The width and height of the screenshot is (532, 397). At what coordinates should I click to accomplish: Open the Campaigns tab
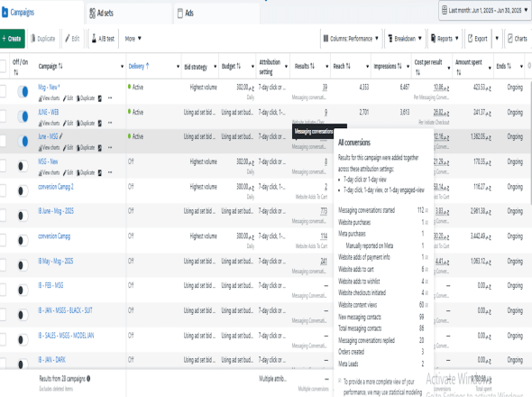tap(19, 13)
